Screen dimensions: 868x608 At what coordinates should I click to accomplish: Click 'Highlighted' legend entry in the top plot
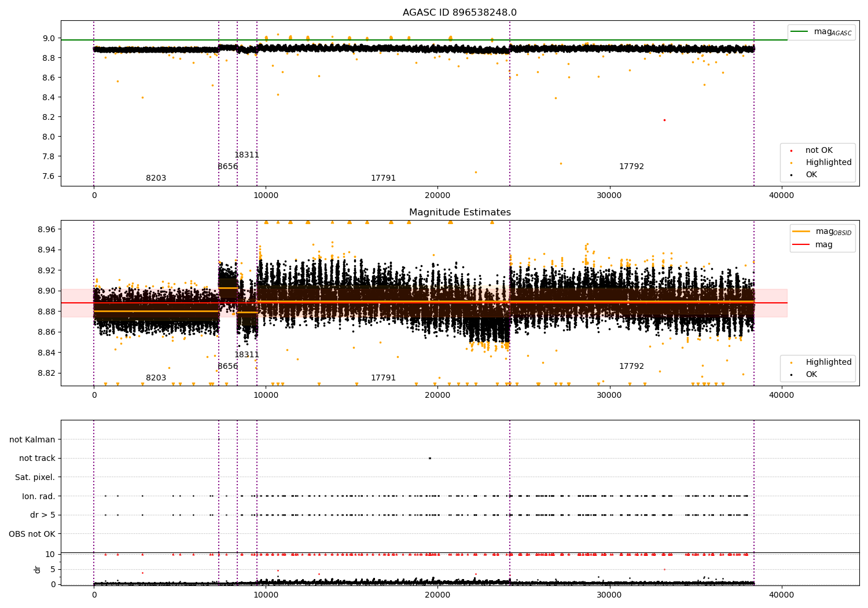coord(821,163)
